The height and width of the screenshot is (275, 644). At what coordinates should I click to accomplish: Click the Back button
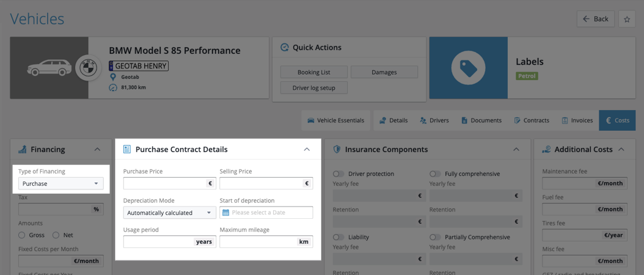595,19
